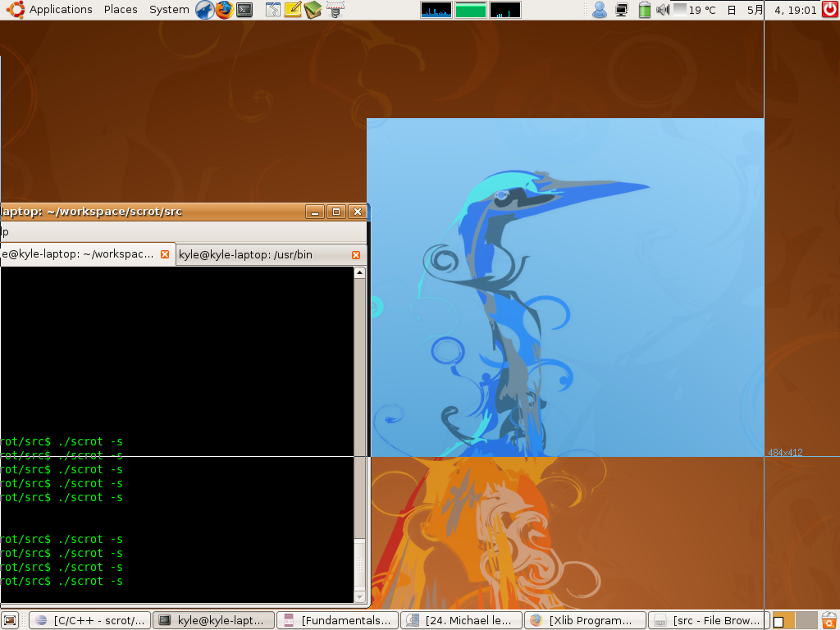Open the Trash icon in bottom panel
Viewport: 840px width, 630px height.
pos(829,621)
